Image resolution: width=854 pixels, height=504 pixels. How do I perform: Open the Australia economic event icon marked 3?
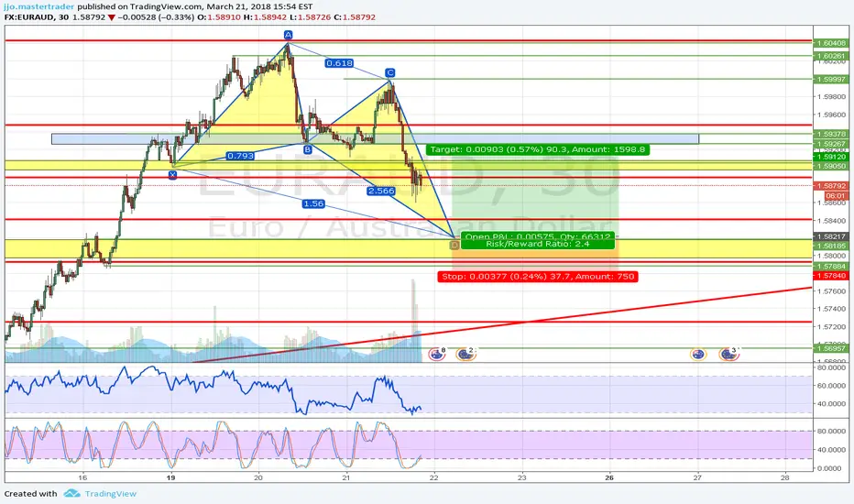tap(728, 355)
